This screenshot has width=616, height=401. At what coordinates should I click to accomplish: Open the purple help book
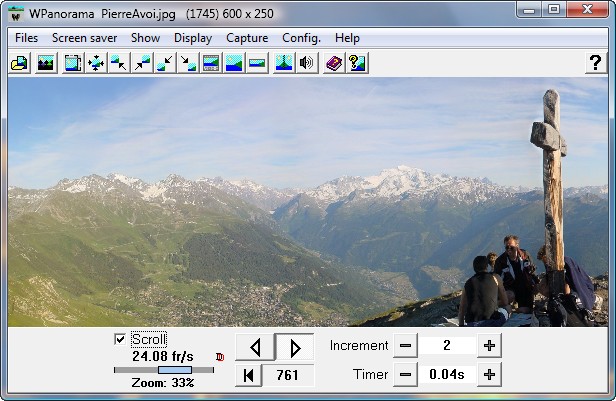pos(334,63)
